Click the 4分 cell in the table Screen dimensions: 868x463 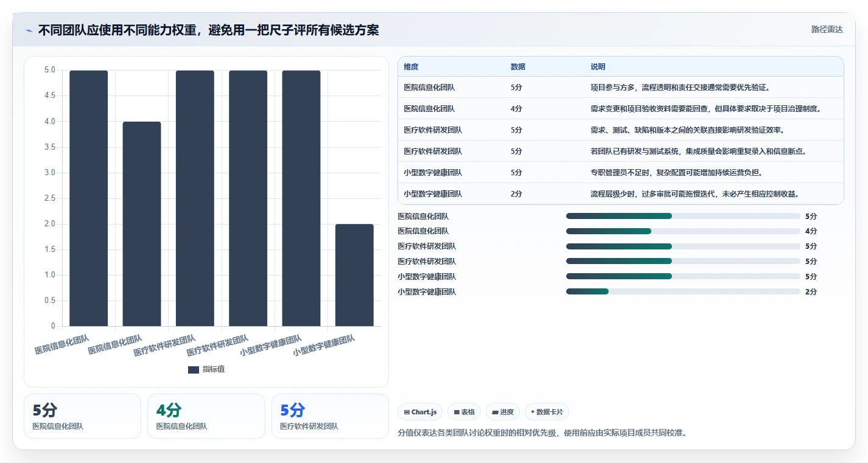coord(516,109)
